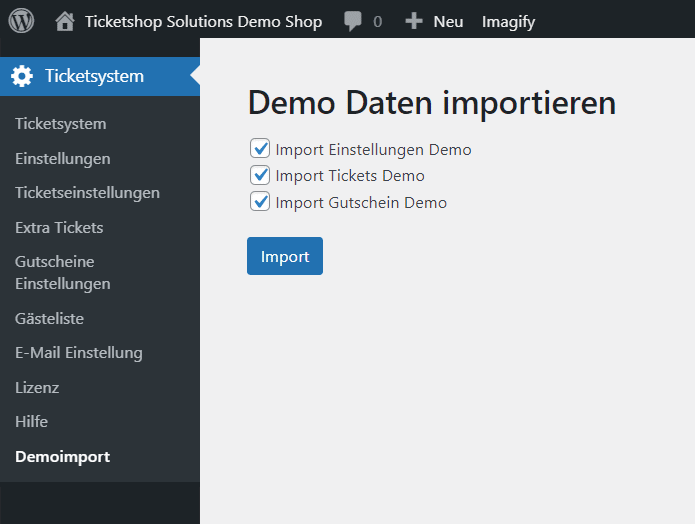Toggle Import Einstellungen Demo checkbox
Screen dimensions: 695x524
[260, 149]
